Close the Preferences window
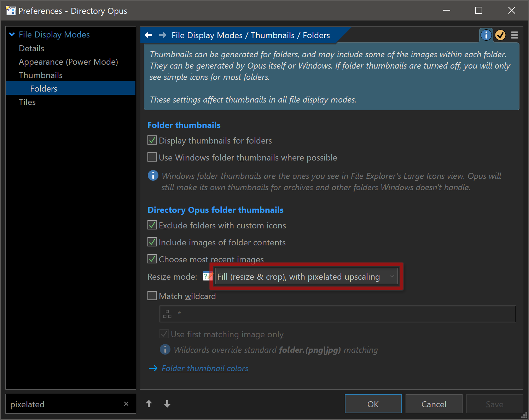The width and height of the screenshot is (529, 420). 511,10
